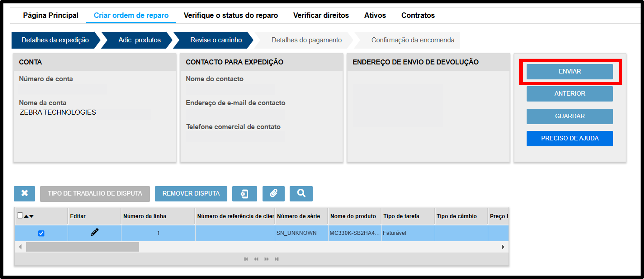Click the next page pagination icon
This screenshot has width=644, height=279.
point(267,259)
